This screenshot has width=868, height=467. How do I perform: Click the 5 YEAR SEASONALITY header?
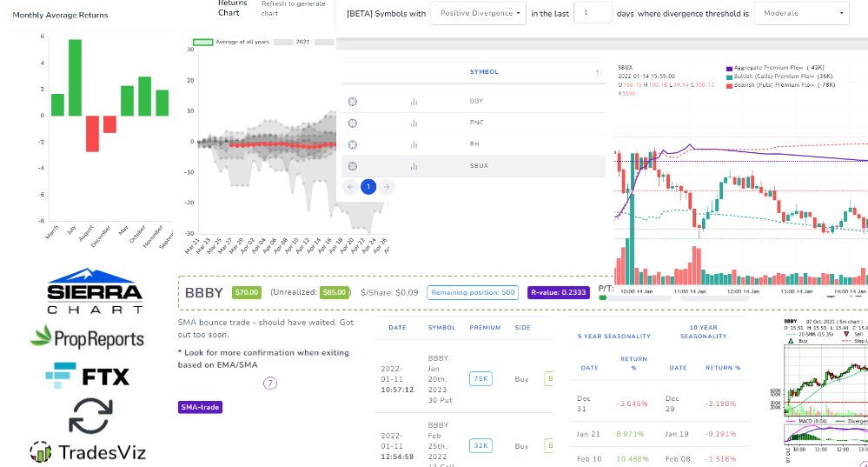tap(614, 337)
